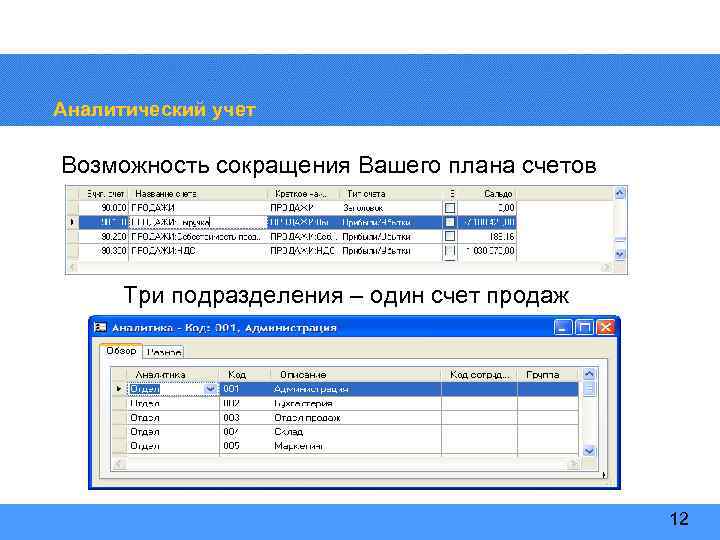The width and height of the screenshot is (720, 540).
Task: Click the scroll-up arrow in the Аналитика grid
Action: coord(589,374)
